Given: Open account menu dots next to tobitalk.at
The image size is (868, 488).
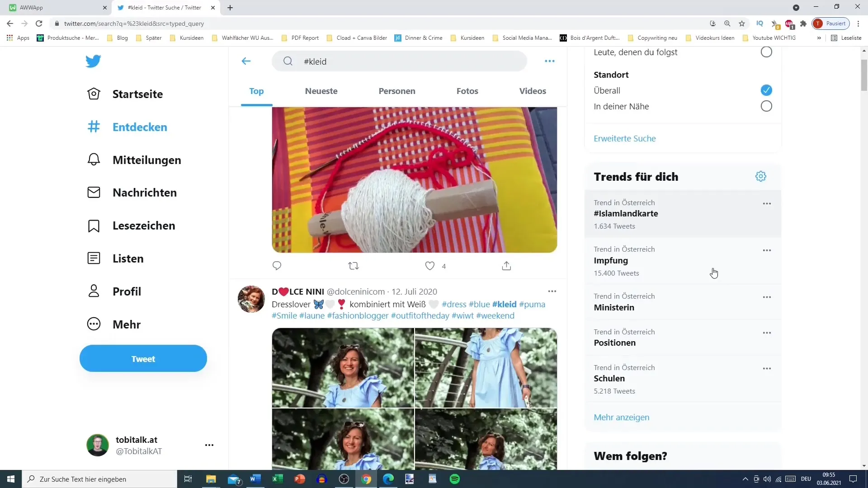Looking at the screenshot, I should 209,445.
